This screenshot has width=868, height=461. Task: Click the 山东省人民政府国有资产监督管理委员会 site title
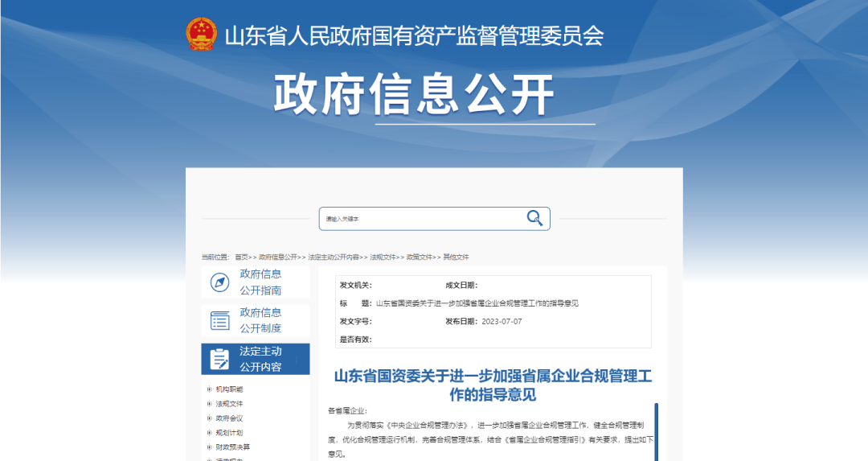414,36
